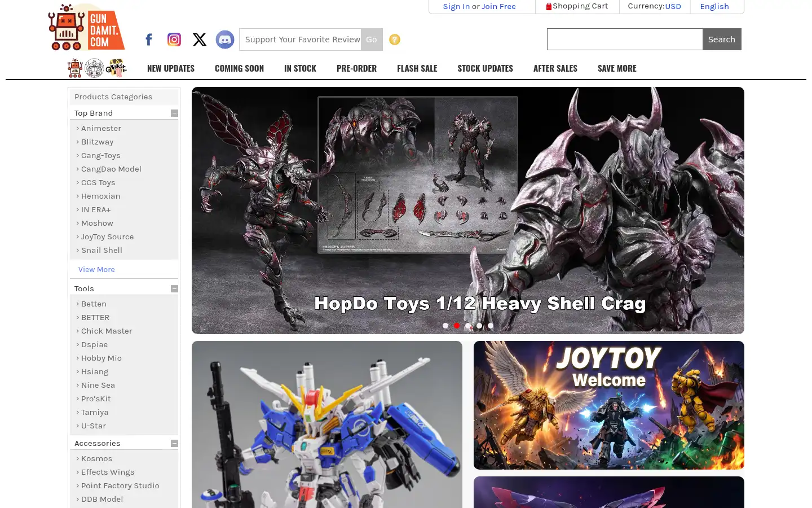
Task: Open the CCS Toys brand category
Action: tap(98, 183)
